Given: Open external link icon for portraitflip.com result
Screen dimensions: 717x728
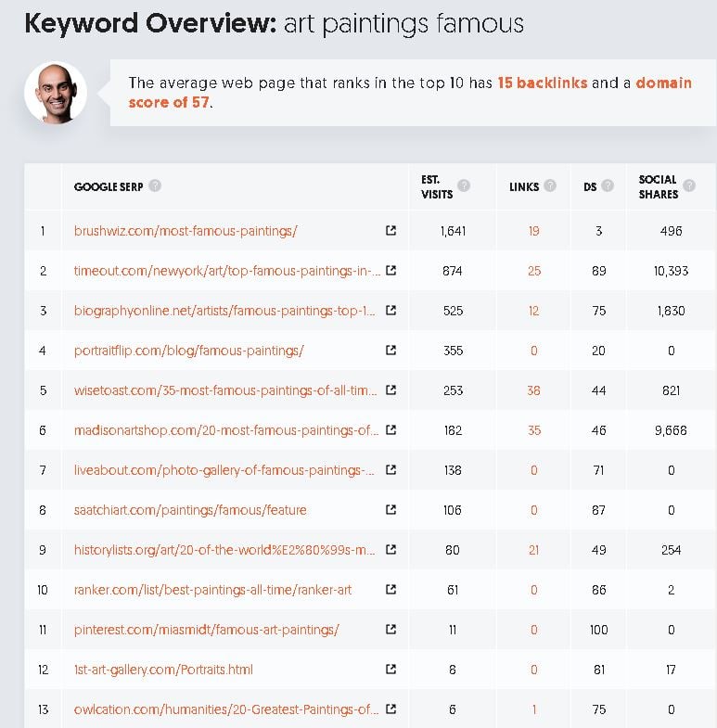Looking at the screenshot, I should [x=391, y=350].
